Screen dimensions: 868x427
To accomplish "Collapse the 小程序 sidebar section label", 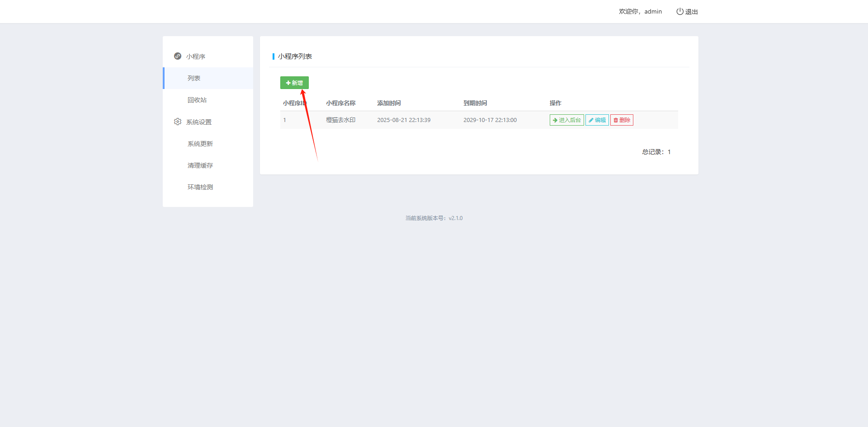I will [x=196, y=56].
